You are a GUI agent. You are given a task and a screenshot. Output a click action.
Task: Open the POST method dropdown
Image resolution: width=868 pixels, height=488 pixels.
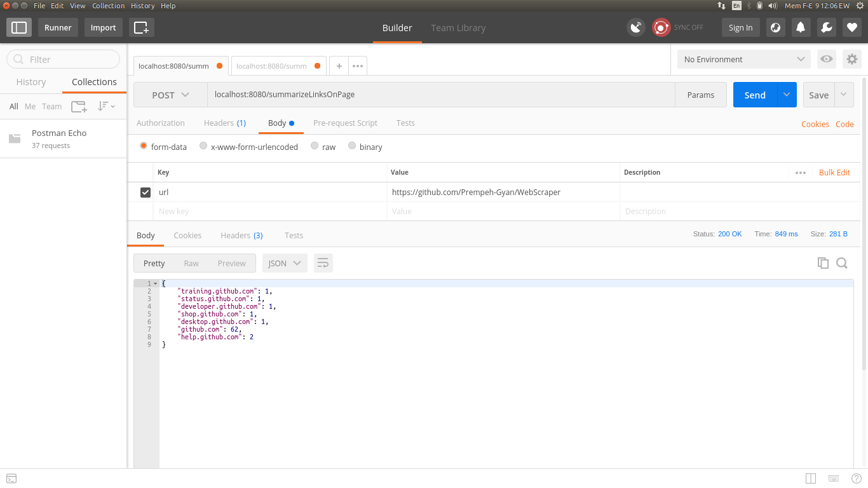[x=170, y=95]
